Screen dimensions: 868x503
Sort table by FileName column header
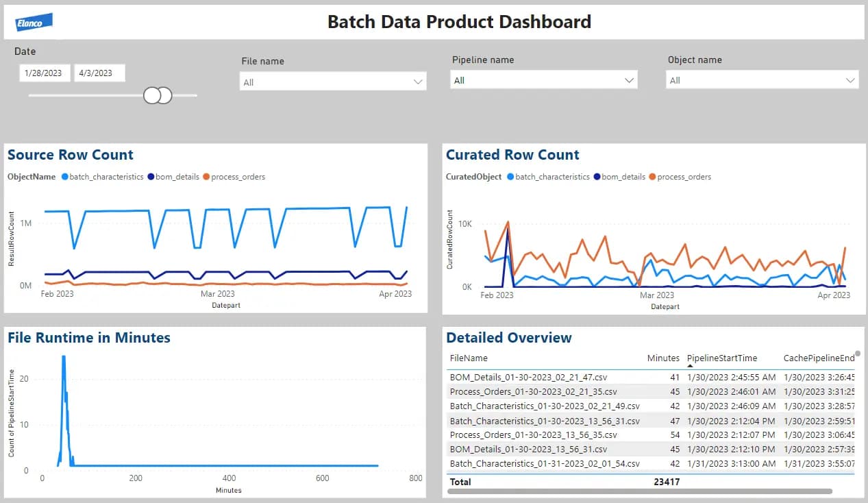click(469, 358)
